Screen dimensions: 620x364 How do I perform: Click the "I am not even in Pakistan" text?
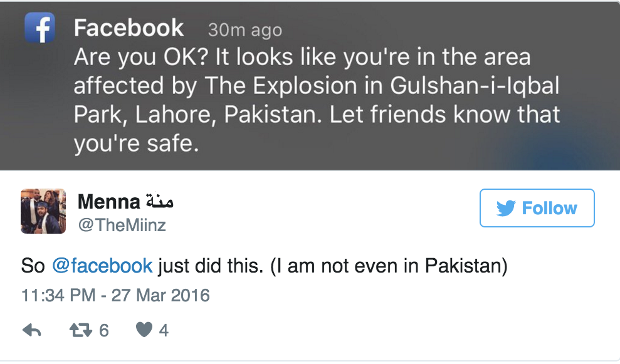[x=389, y=266]
